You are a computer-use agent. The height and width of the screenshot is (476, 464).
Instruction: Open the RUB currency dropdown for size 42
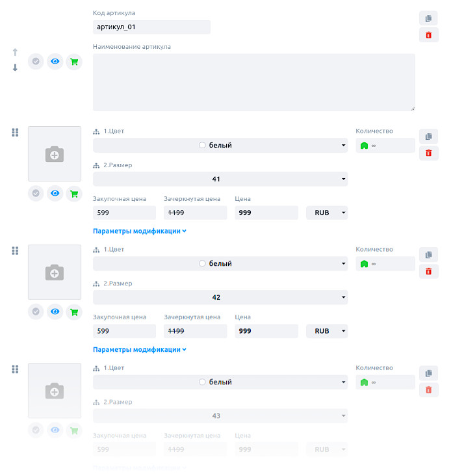tap(327, 331)
